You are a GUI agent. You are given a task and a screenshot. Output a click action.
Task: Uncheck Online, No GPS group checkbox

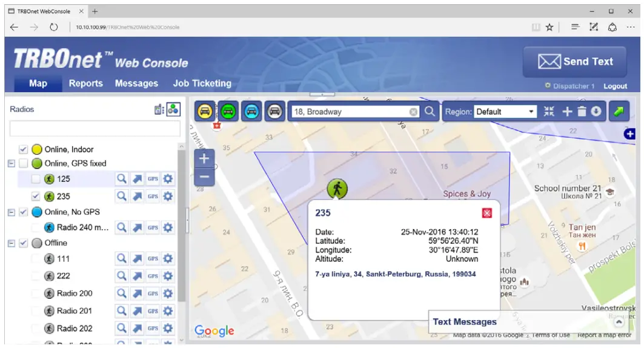(24, 212)
